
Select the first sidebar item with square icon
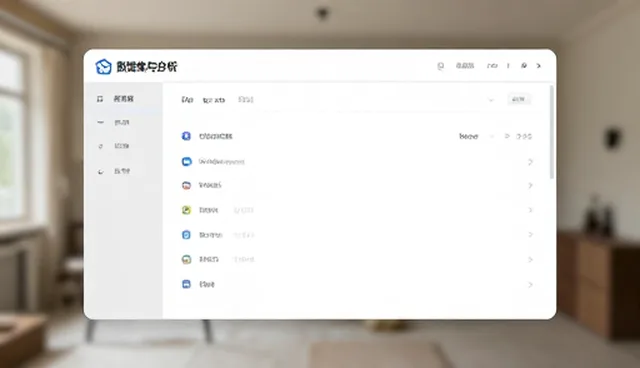[122, 99]
